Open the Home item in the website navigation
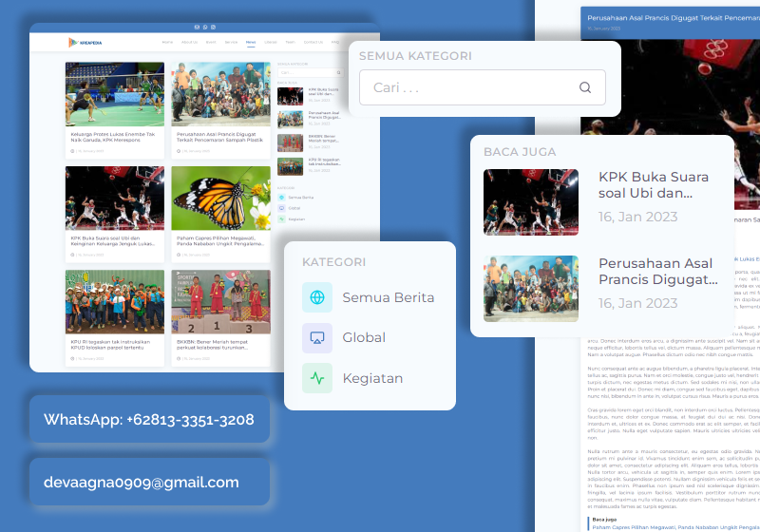 click(167, 42)
